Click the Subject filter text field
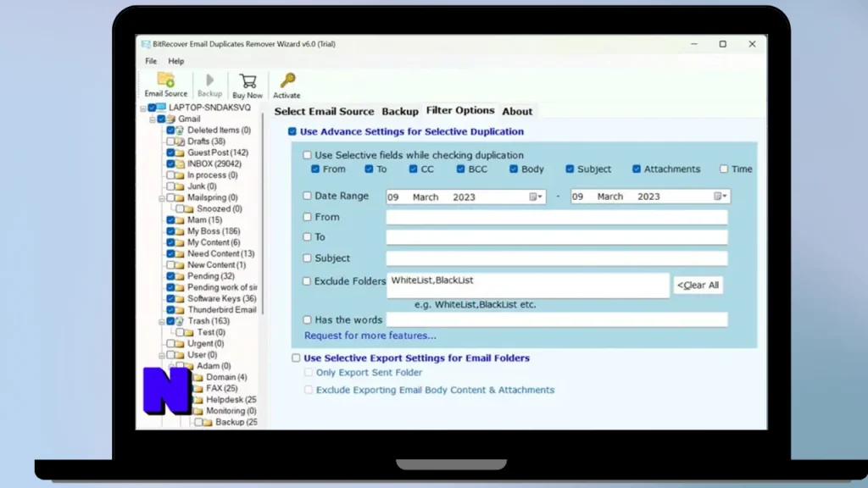Screen dimensions: 868x488 [x=557, y=258]
